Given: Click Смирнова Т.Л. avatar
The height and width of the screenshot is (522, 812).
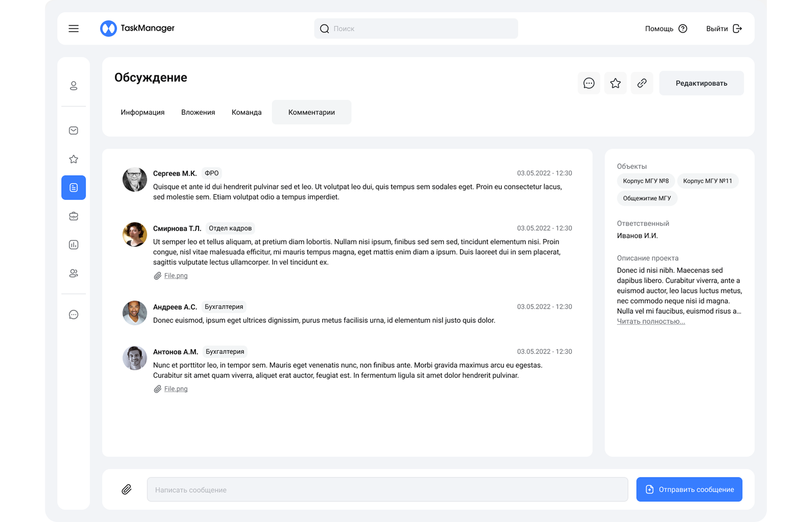Looking at the screenshot, I should coord(135,234).
